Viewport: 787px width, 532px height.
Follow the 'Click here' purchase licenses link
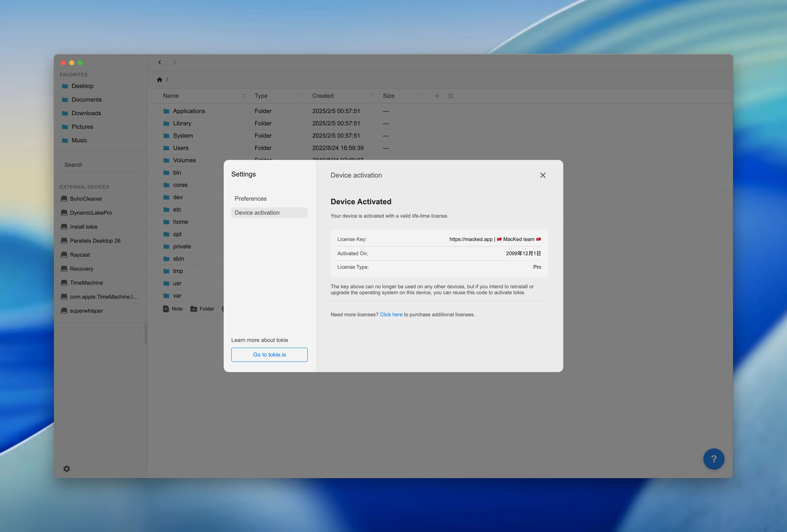coord(391,314)
